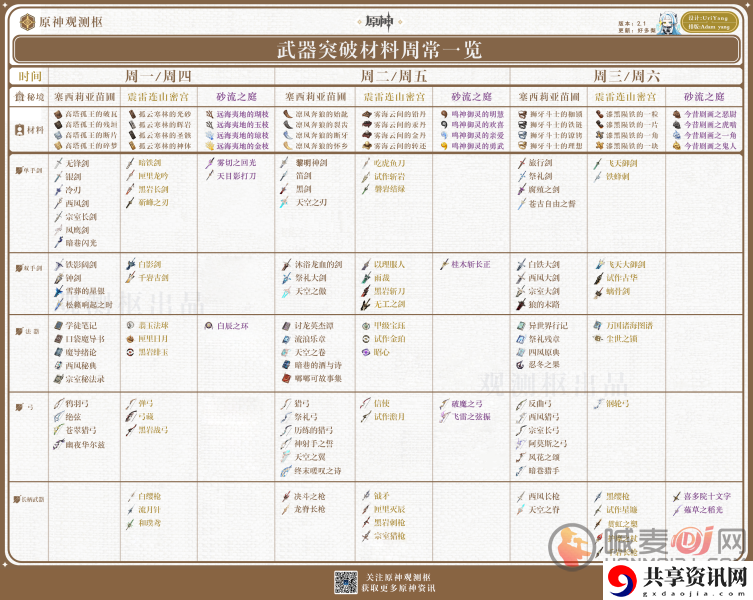Click the material name 凛风奔狼的始龀
Image resolution: width=753 pixels, height=600 pixels.
[322, 114]
